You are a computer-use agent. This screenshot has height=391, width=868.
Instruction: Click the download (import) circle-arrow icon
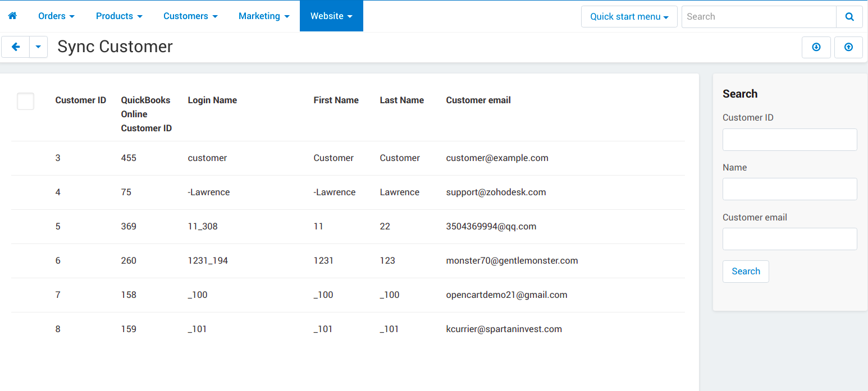816,47
